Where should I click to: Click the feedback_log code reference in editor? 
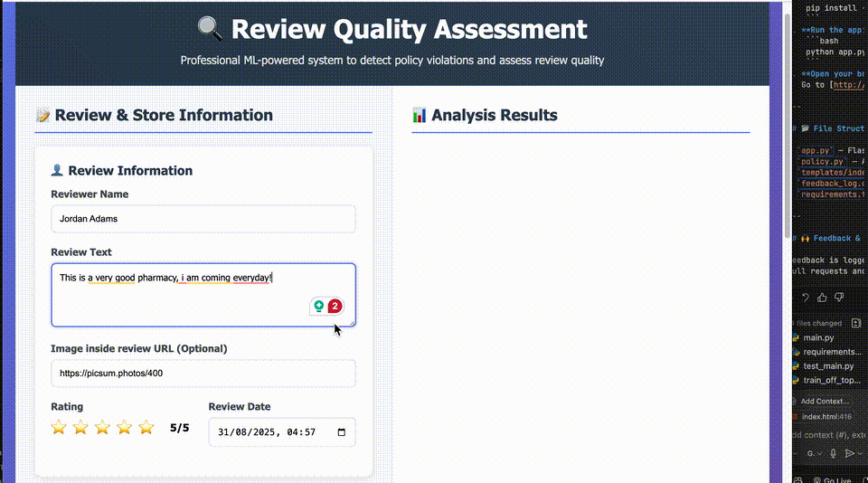click(833, 184)
